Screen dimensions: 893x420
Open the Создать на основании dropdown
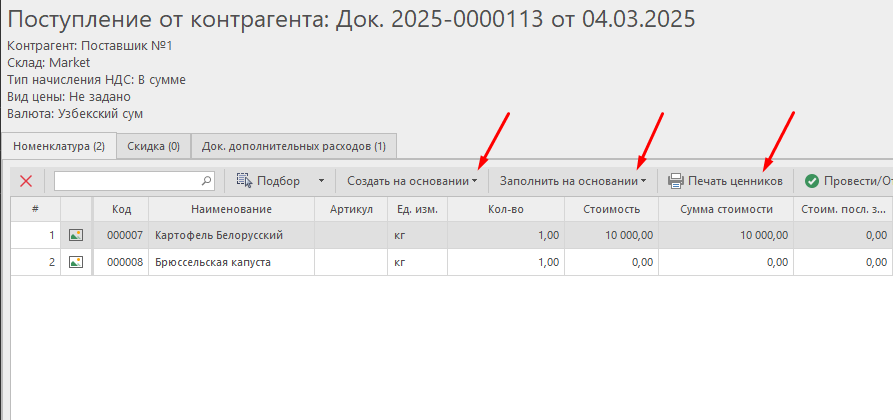click(411, 181)
